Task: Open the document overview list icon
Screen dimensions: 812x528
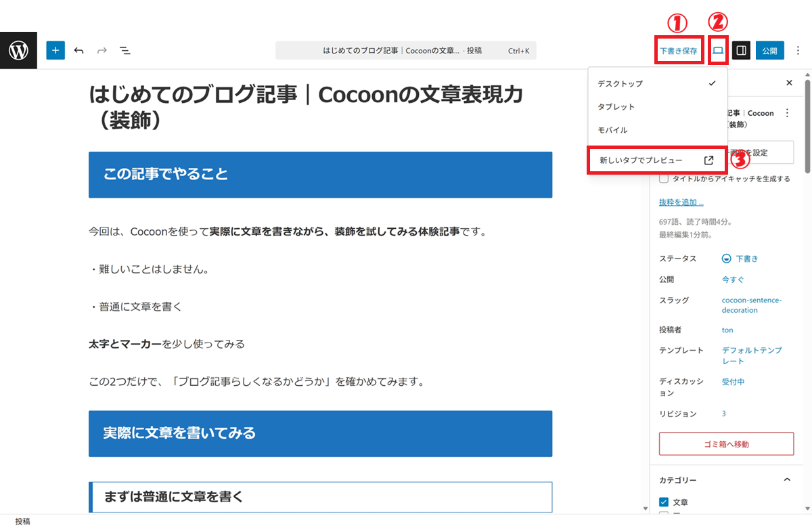Action: [x=125, y=50]
